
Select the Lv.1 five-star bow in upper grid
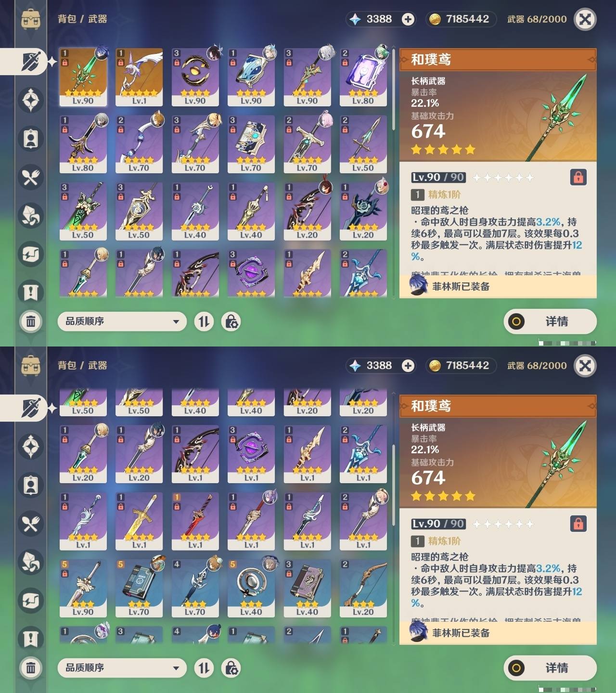pos(139,77)
